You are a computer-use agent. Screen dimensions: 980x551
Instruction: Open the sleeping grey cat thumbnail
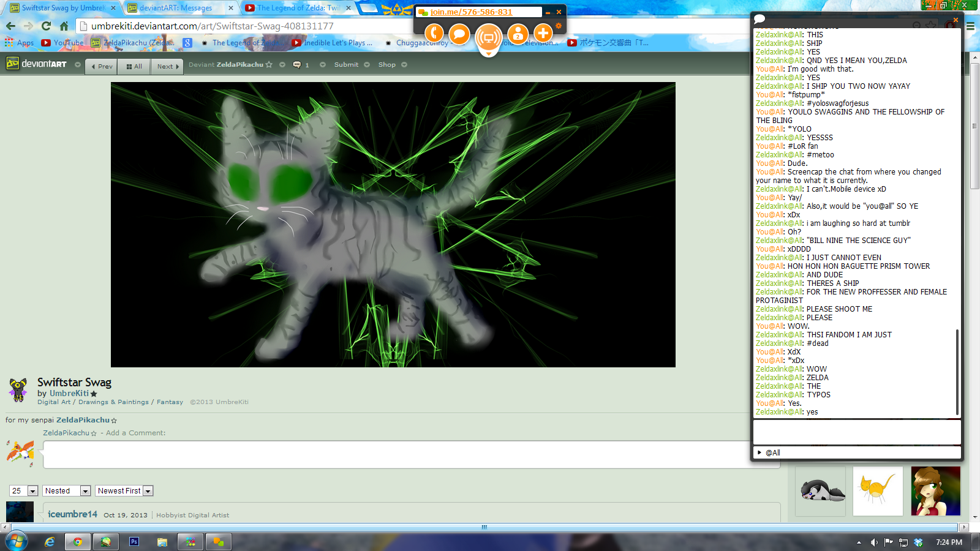click(820, 491)
